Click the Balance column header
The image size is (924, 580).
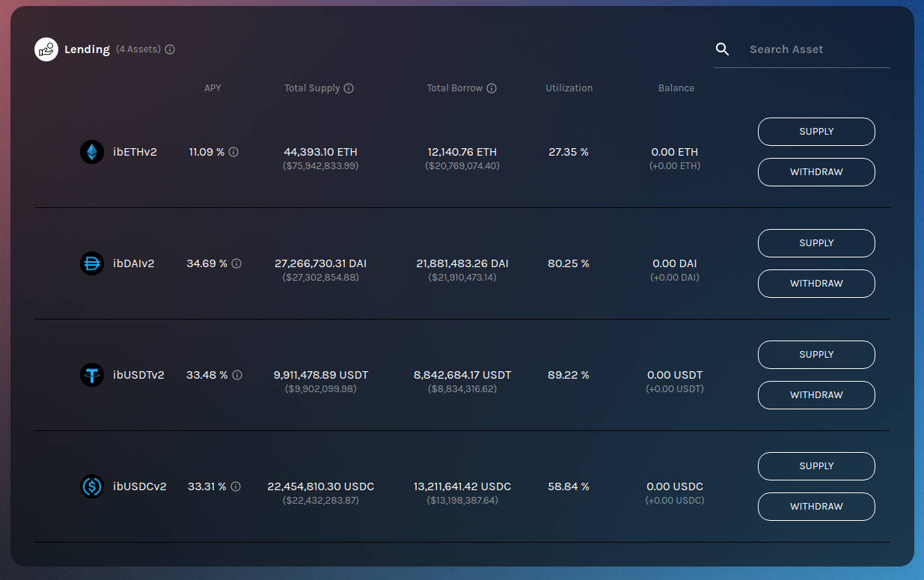tap(676, 88)
